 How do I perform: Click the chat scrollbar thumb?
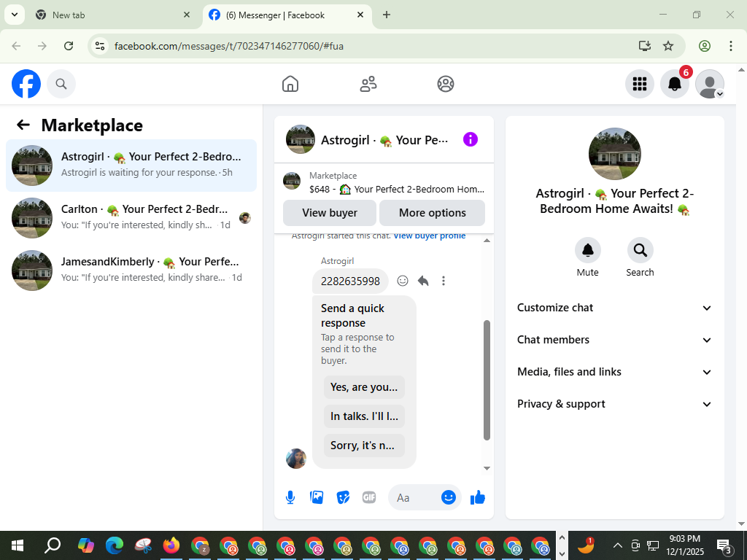(x=487, y=380)
